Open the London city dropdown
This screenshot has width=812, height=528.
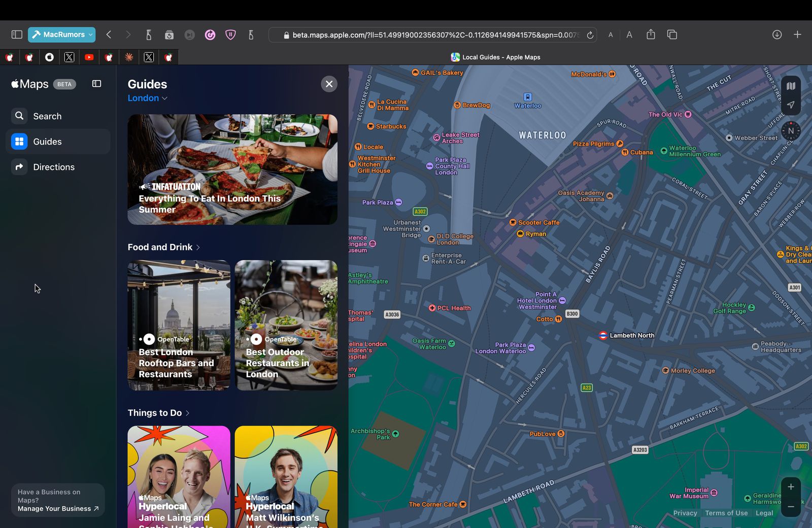(147, 98)
